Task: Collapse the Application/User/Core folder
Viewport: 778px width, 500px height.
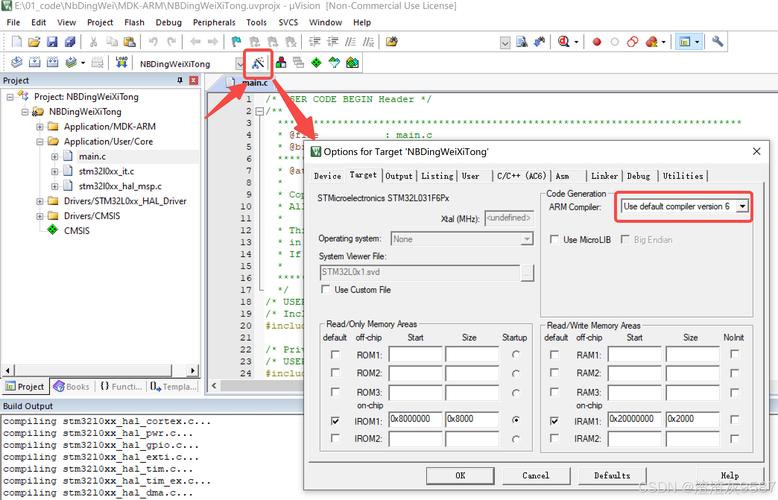Action: pyautogui.click(x=40, y=141)
